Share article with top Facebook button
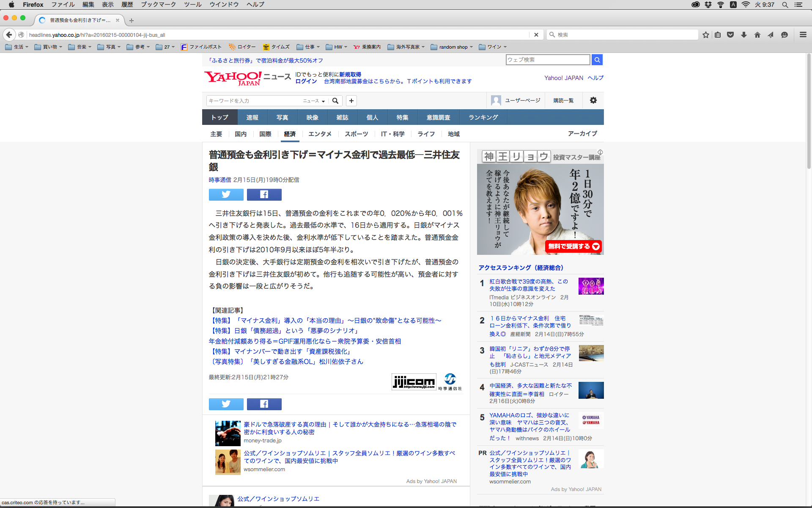The width and height of the screenshot is (812, 508). tap(264, 194)
